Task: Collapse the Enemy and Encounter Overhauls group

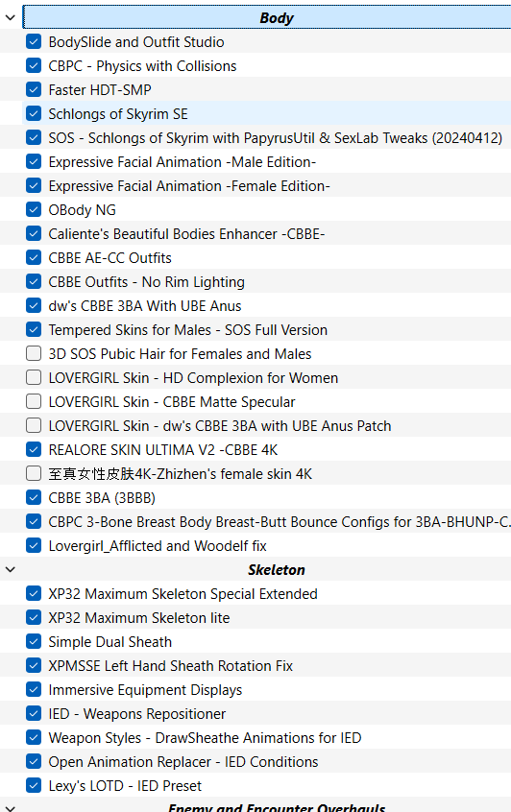Action: [11, 808]
